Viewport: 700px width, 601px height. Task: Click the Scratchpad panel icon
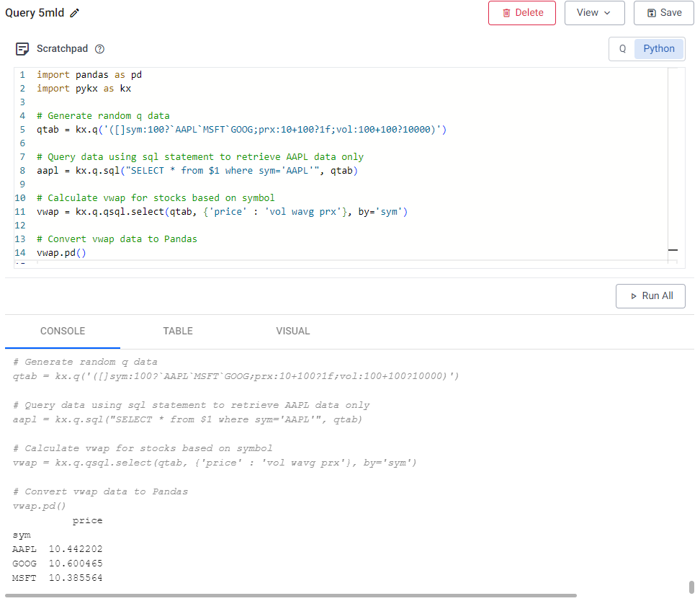pos(21,48)
